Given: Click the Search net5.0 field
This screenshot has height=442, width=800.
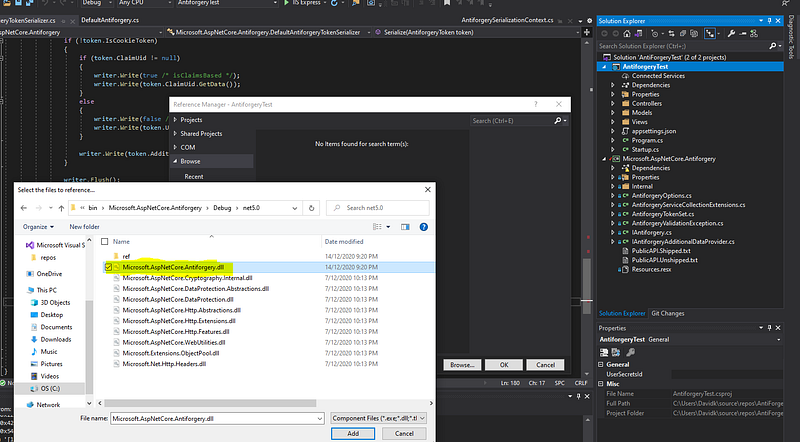Looking at the screenshot, I should pyautogui.click(x=378, y=208).
